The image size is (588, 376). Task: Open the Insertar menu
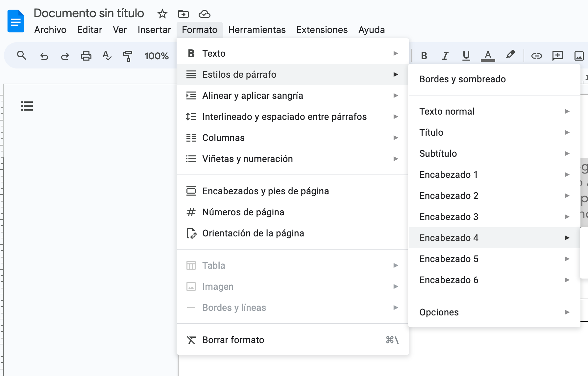click(154, 30)
